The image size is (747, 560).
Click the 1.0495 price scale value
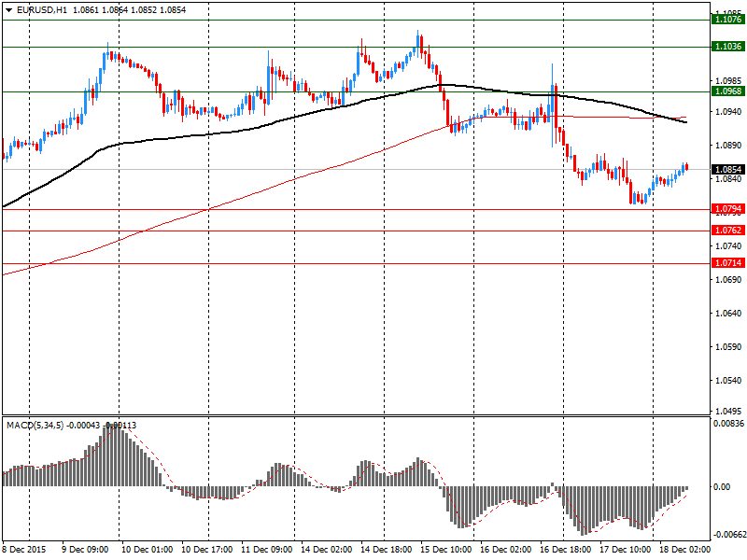[x=729, y=411]
